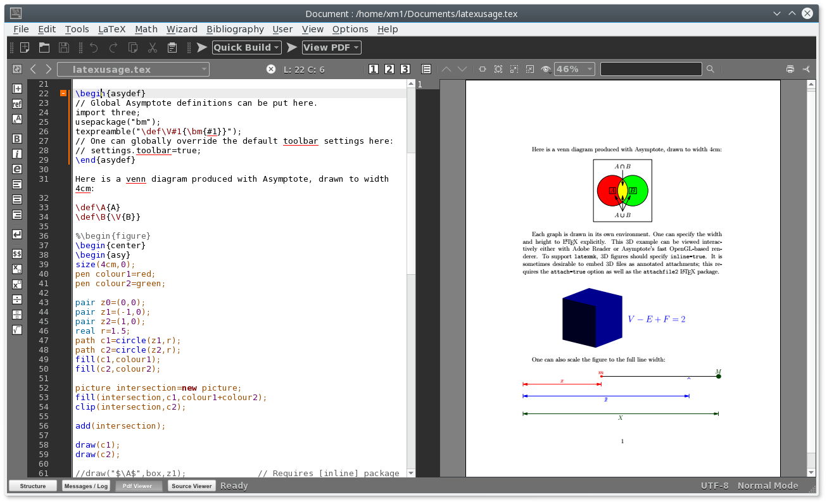Go to previous document with left chevron
The image size is (827, 504).
[33, 69]
